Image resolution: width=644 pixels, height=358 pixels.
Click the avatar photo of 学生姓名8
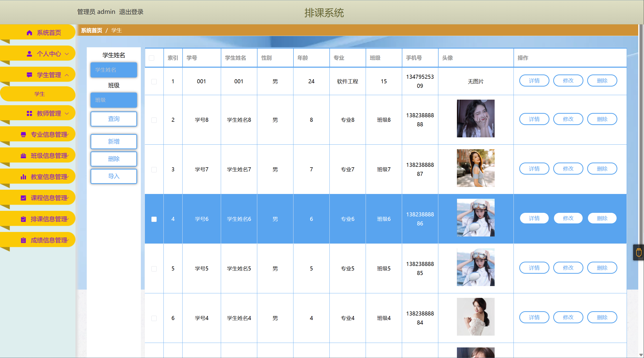(x=476, y=118)
